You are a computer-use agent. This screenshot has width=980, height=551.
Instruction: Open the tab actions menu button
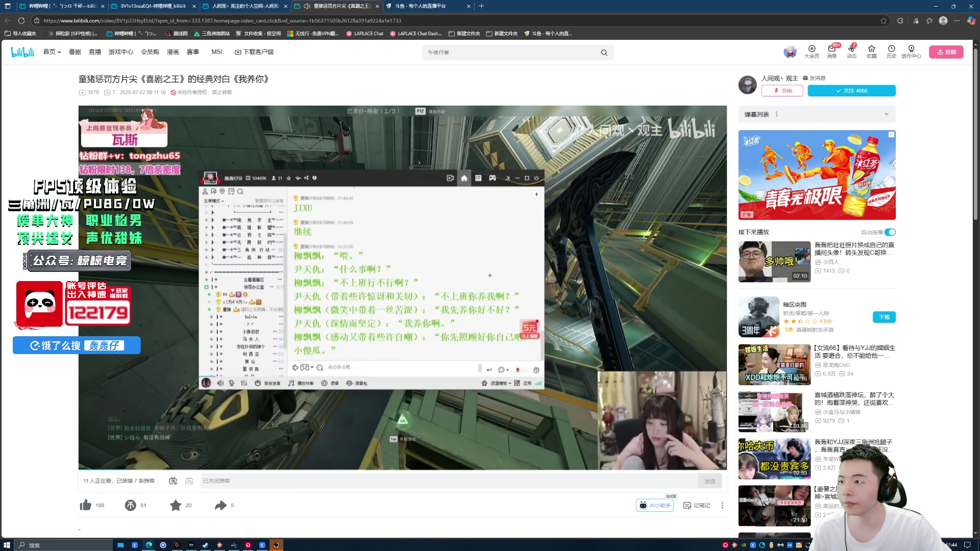click(7, 6)
